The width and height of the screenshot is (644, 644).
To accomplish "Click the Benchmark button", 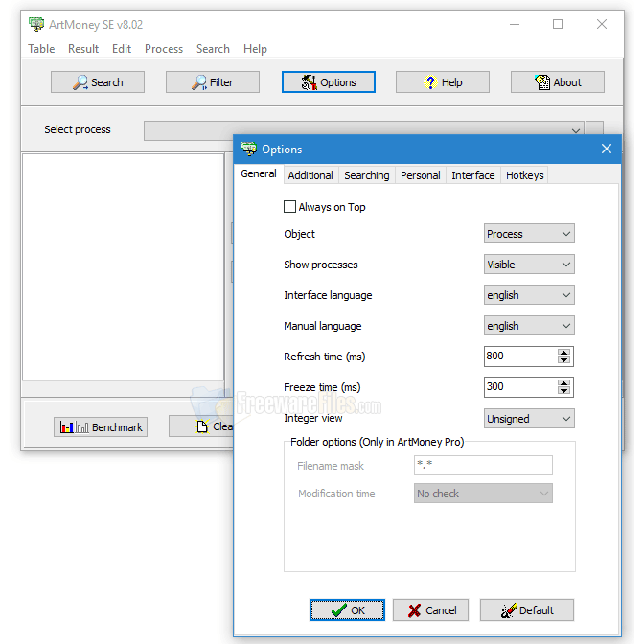I will pyautogui.click(x=101, y=427).
